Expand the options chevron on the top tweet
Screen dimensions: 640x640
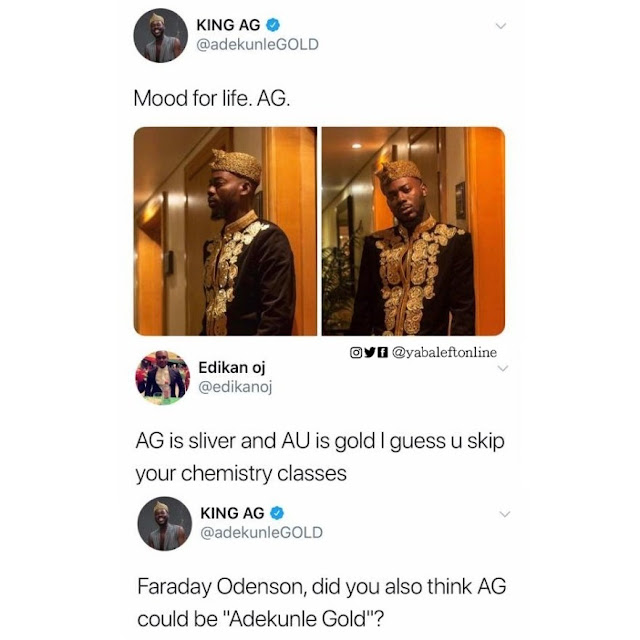click(501, 26)
